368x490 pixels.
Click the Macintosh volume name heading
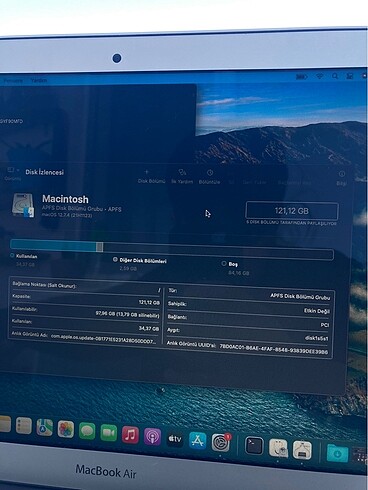[65, 199]
